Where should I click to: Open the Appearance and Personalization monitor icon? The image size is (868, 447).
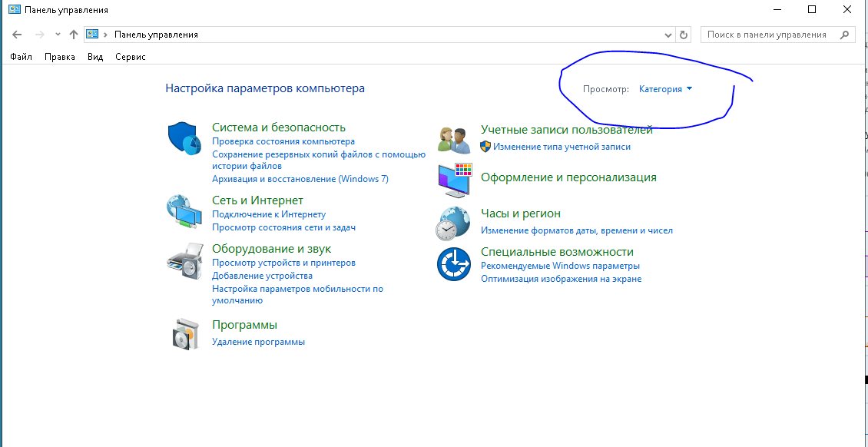(455, 181)
